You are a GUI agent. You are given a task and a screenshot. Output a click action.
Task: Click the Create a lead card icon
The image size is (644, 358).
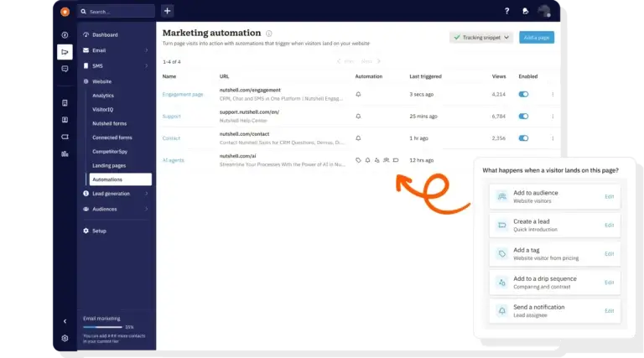502,225
